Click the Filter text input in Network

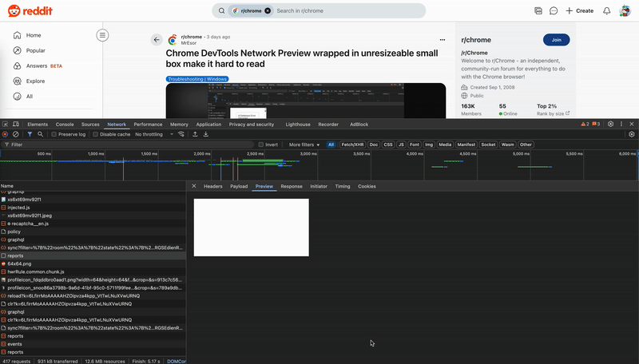pyautogui.click(x=130, y=144)
